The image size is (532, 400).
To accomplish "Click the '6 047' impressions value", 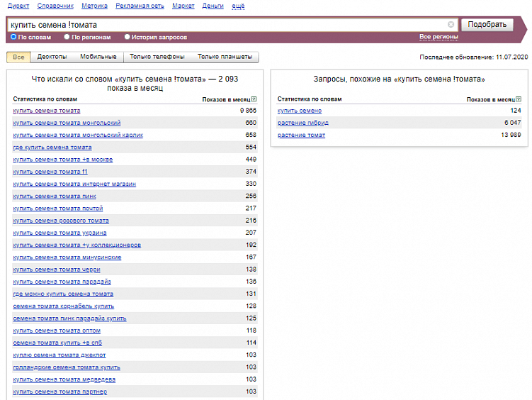I will [512, 123].
